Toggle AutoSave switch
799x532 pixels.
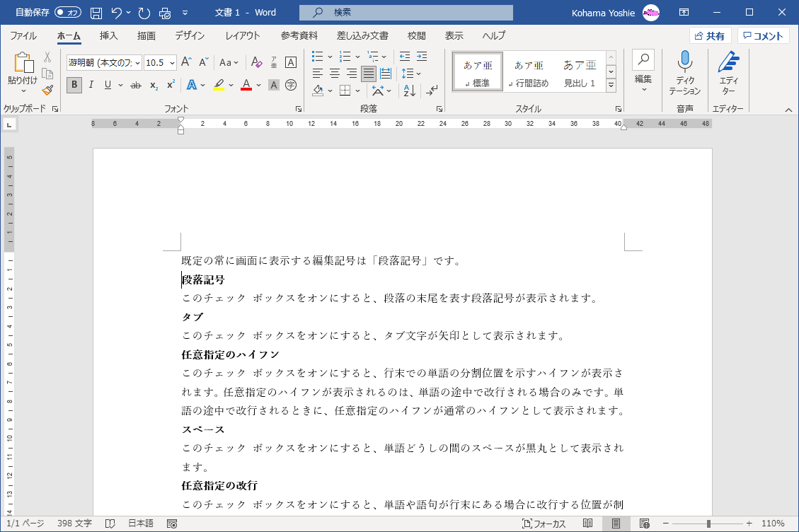point(68,12)
